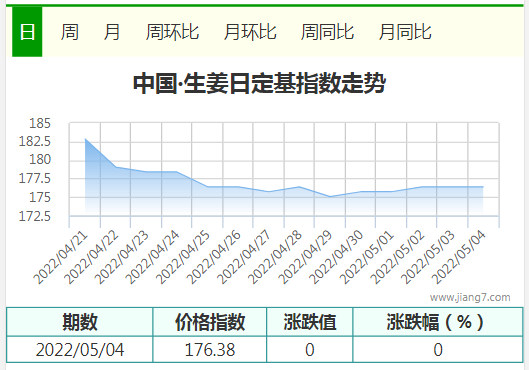Open the 月同比 tab

(x=405, y=32)
